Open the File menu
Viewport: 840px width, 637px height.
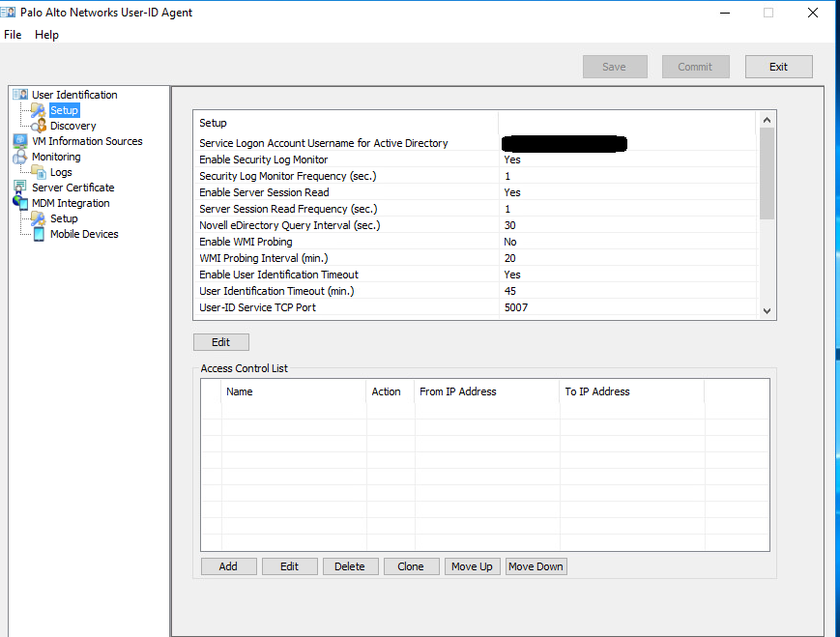tap(13, 35)
